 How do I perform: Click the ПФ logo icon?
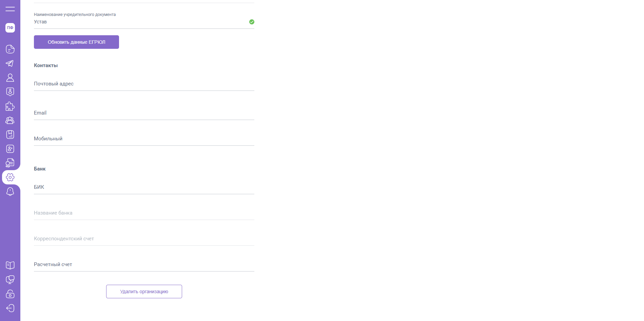(10, 28)
